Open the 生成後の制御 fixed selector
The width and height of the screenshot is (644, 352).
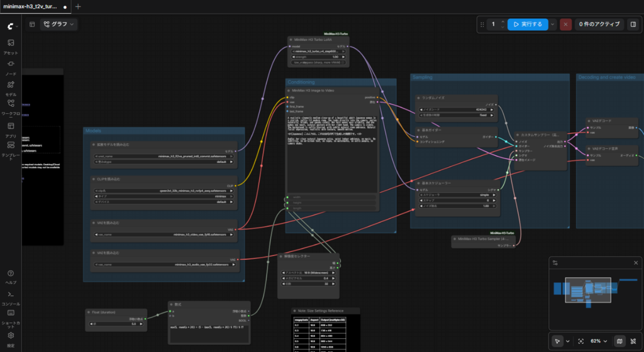pyautogui.click(x=456, y=115)
